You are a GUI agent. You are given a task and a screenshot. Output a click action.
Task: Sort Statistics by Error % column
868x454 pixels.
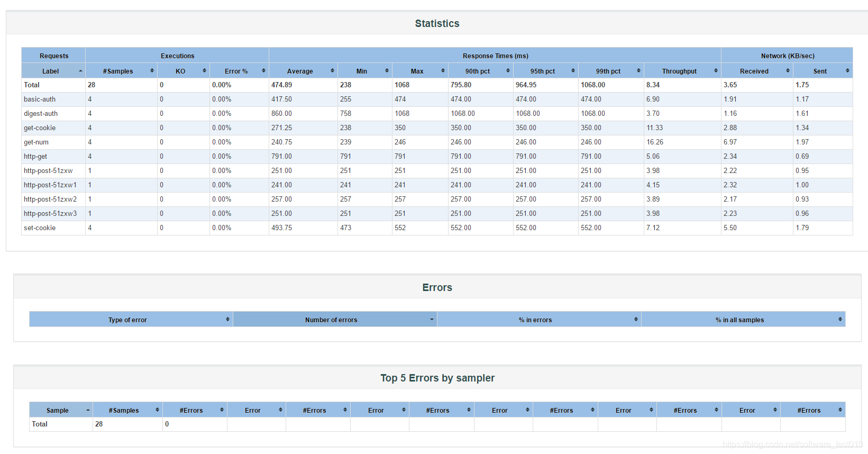point(239,71)
